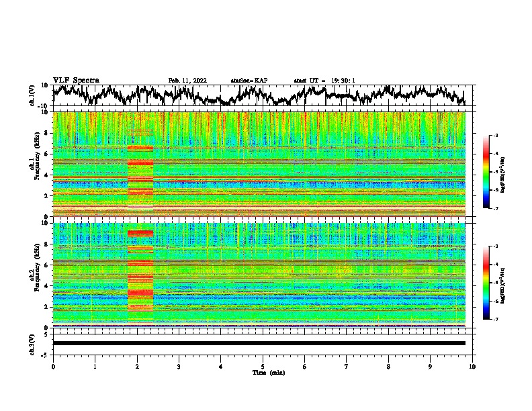Click the "Time (min)" axis label
This screenshot has height=411, width=532.
click(269, 373)
